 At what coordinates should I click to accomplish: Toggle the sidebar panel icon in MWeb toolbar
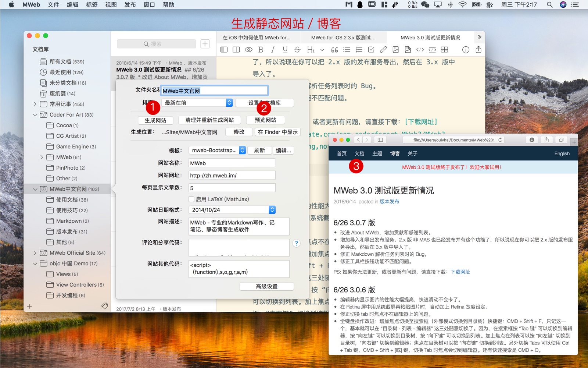click(224, 50)
